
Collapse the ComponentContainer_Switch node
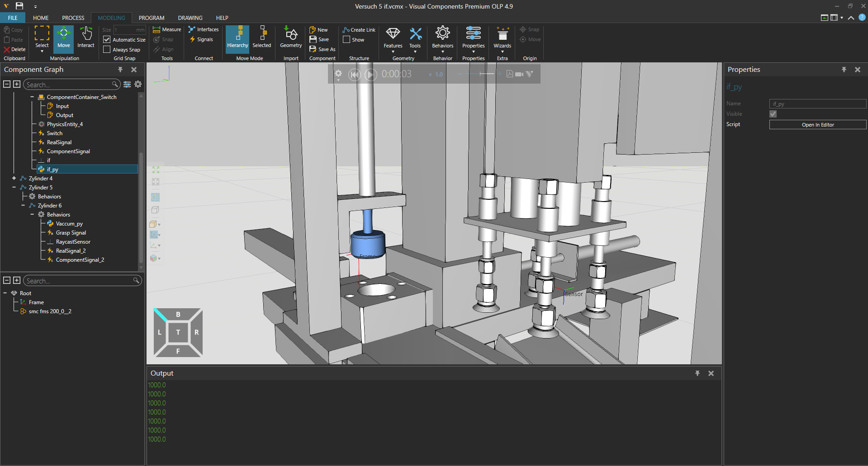pyautogui.click(x=32, y=97)
